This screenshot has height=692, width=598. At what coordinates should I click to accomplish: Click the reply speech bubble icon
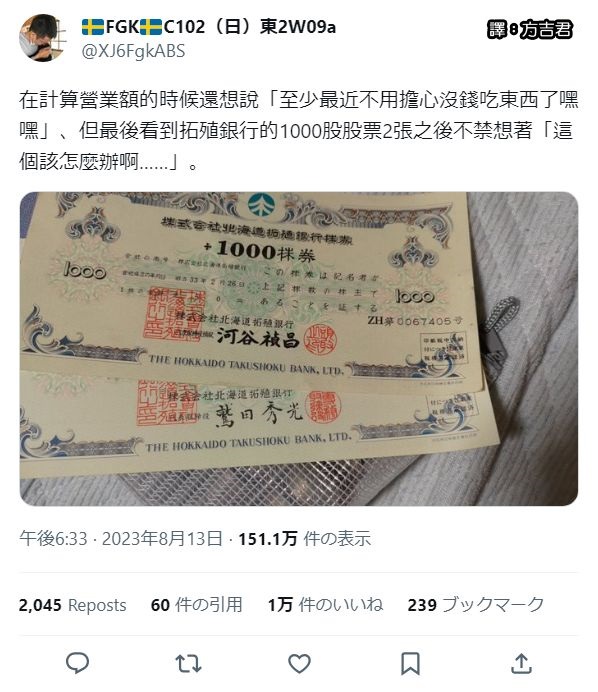pyautogui.click(x=77, y=662)
